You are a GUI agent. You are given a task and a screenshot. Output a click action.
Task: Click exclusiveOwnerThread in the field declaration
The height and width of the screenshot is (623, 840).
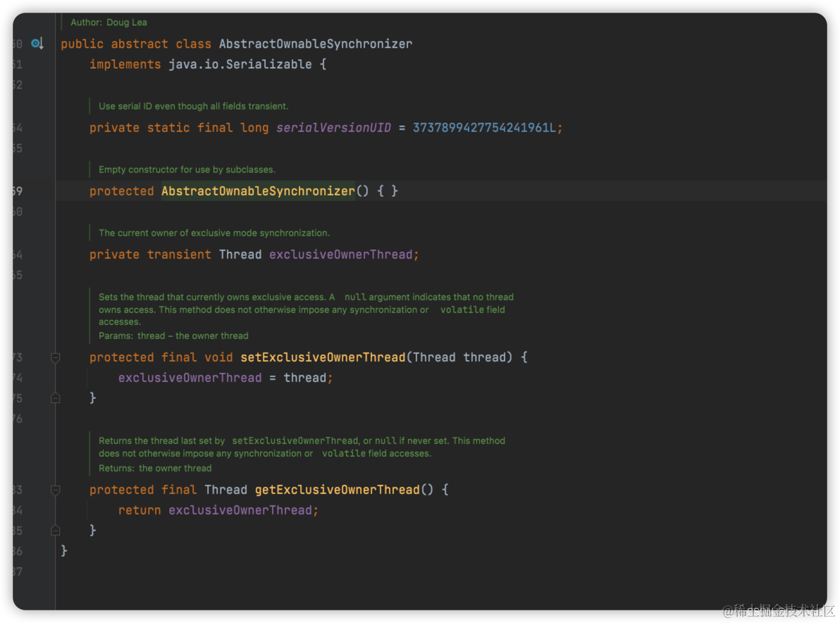pyautogui.click(x=340, y=254)
